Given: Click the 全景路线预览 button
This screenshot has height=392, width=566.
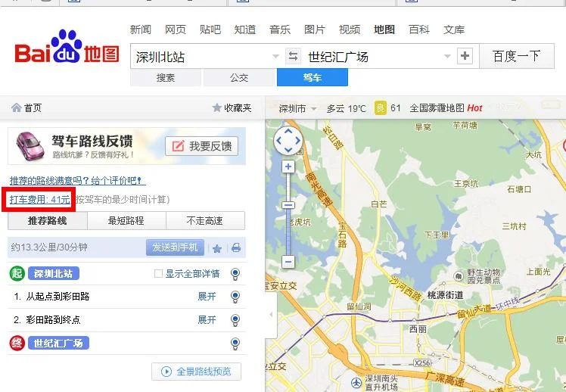Looking at the screenshot, I should click(x=197, y=372).
